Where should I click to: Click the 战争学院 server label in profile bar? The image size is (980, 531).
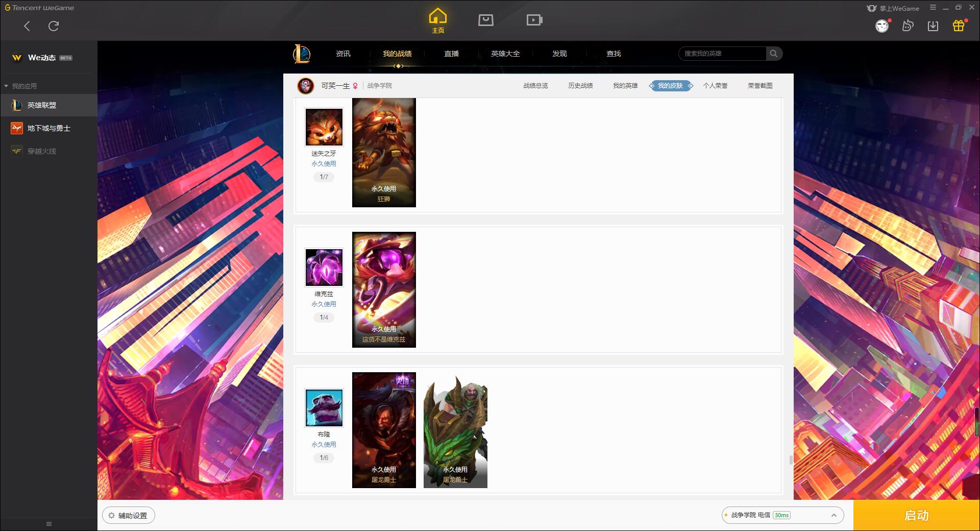(x=380, y=86)
